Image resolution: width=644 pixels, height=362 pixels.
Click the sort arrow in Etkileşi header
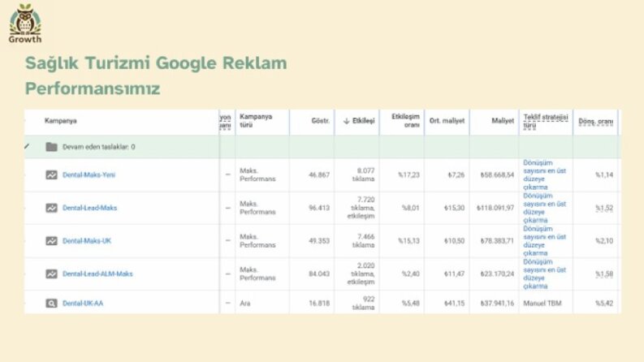tap(346, 121)
